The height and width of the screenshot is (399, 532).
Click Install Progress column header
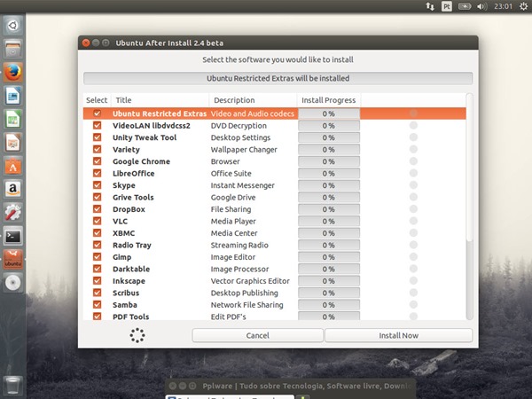[x=328, y=100]
